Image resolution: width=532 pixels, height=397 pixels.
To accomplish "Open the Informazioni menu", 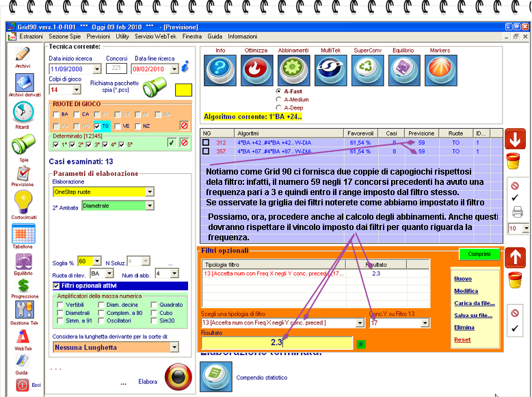I will point(243,36).
